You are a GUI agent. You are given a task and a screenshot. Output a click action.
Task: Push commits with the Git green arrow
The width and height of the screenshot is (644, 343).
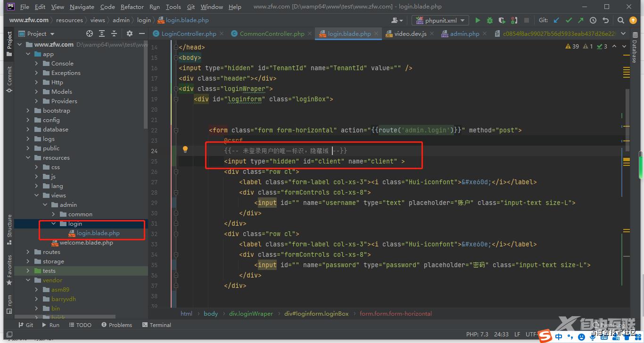click(x=580, y=20)
